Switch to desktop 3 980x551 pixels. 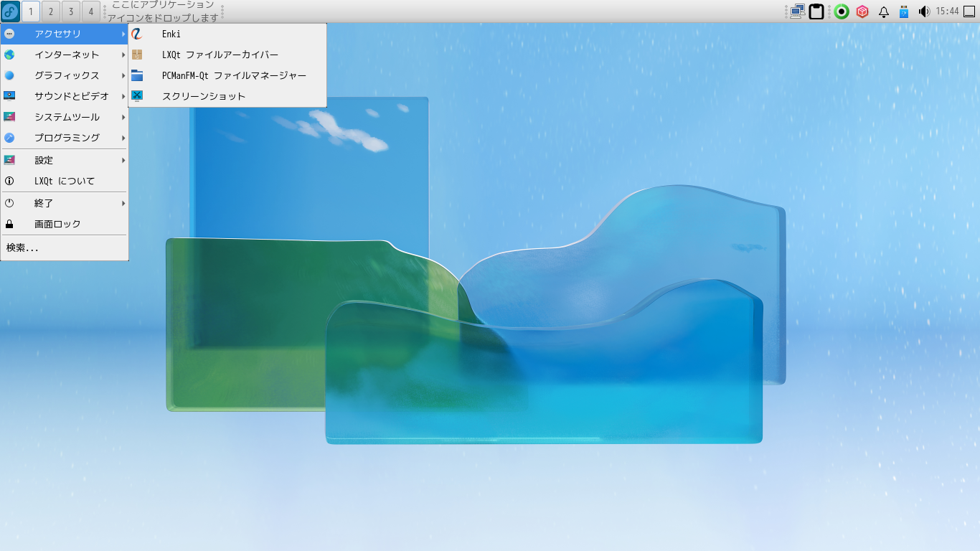coord(71,11)
